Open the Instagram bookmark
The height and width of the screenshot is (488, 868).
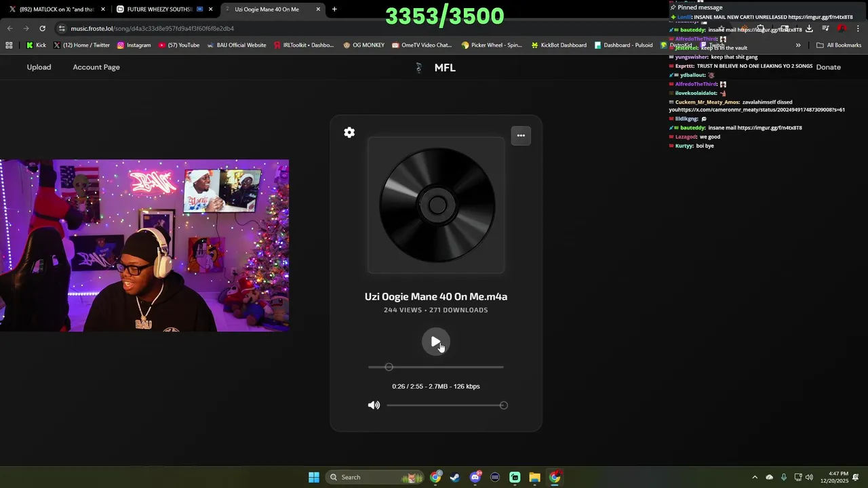[134, 45]
